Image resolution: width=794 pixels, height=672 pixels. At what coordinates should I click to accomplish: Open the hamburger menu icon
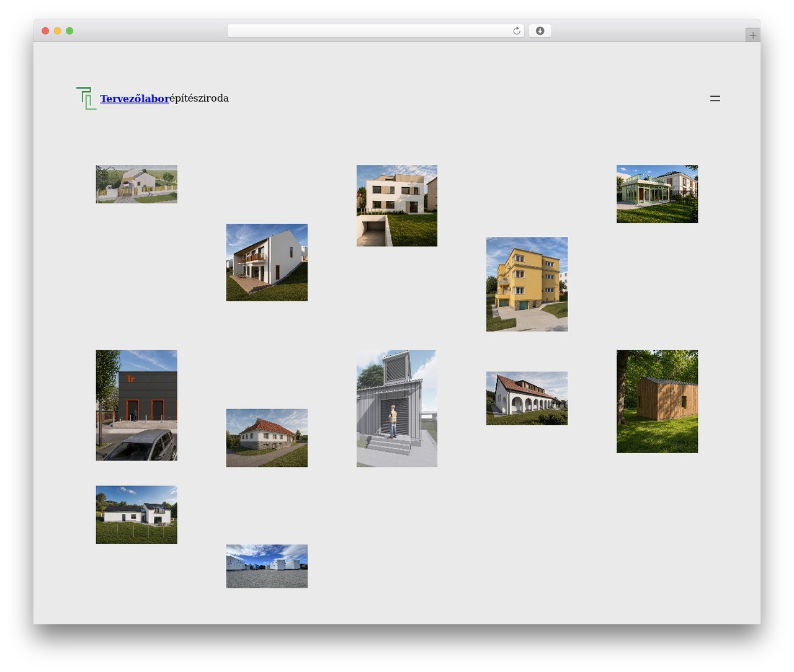715,99
